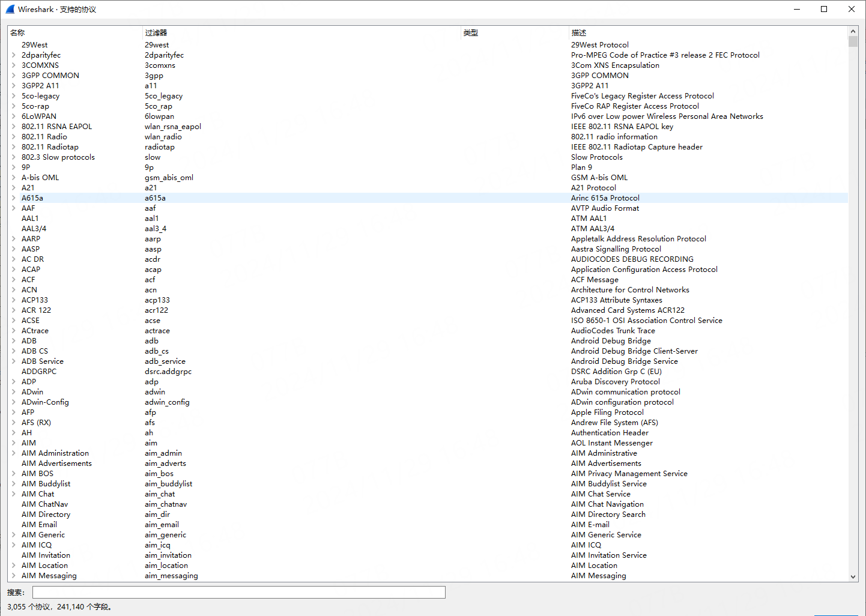The image size is (866, 616).
Task: Select the AAL3/4 protocol row
Action: 428,229
